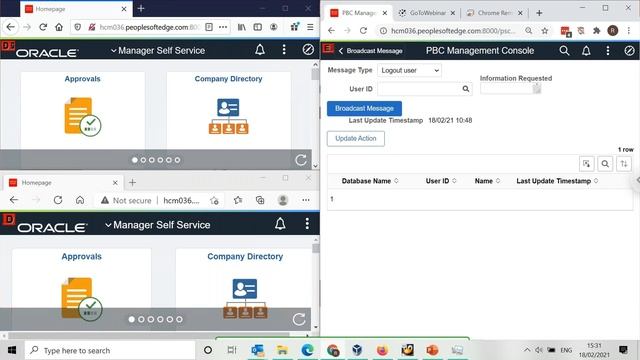Open the Edge favorites star icon
This screenshot has width=640, height=360.
coord(238,200)
